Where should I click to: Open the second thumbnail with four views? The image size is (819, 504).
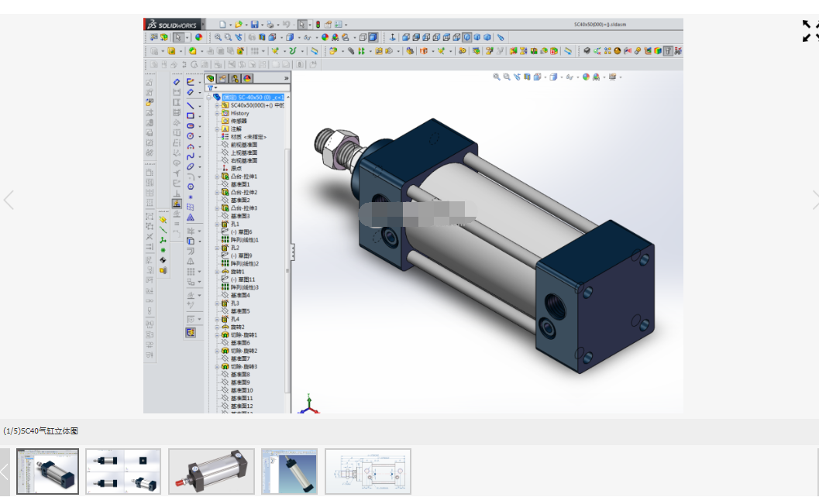coord(123,471)
